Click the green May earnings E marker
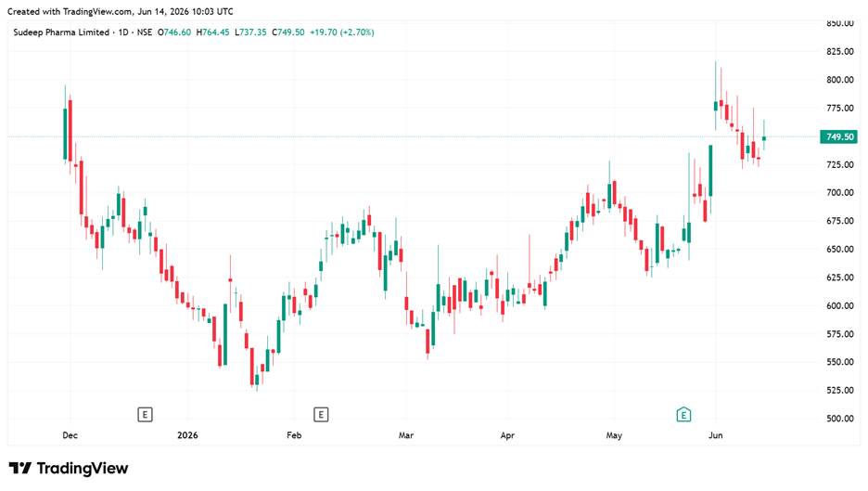Screen dimensions: 868x491 pyautogui.click(x=683, y=414)
